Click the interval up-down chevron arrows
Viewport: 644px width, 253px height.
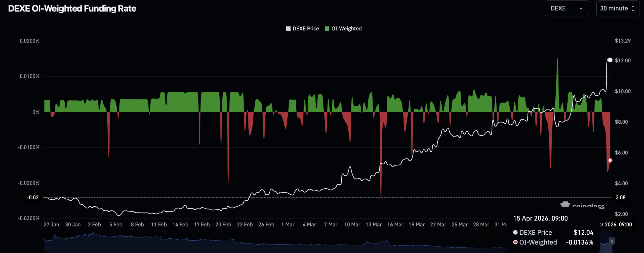(633, 8)
